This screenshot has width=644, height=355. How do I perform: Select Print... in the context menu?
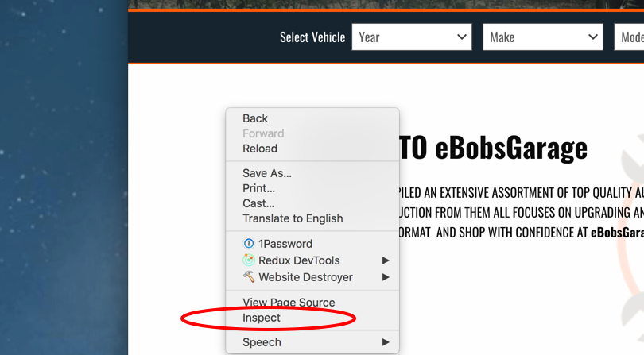312,188
